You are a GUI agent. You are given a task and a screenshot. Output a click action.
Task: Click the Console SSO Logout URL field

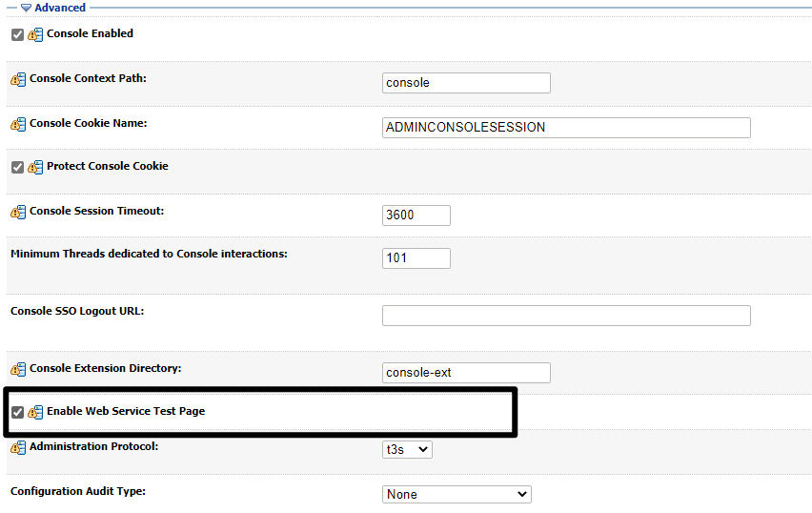566,316
